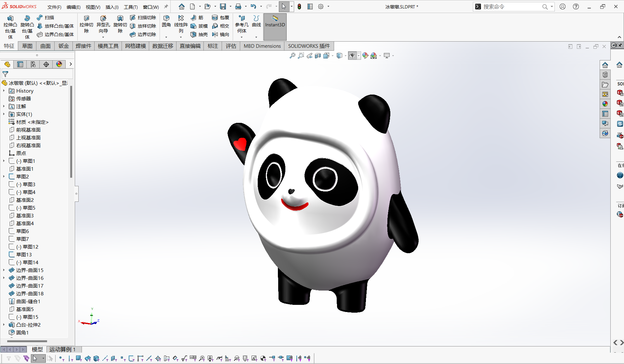Open the 评估 evaluate tab
This screenshot has height=364, width=624.
pos(231,46)
